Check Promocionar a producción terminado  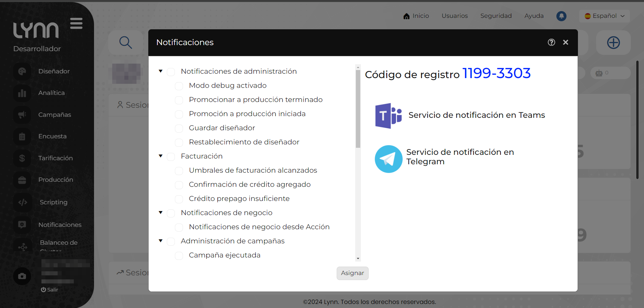coord(179,100)
